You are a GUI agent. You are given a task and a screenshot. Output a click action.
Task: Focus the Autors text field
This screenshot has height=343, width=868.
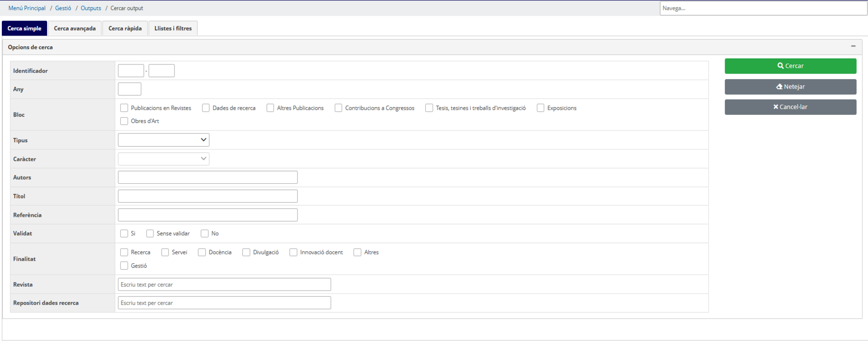point(207,177)
